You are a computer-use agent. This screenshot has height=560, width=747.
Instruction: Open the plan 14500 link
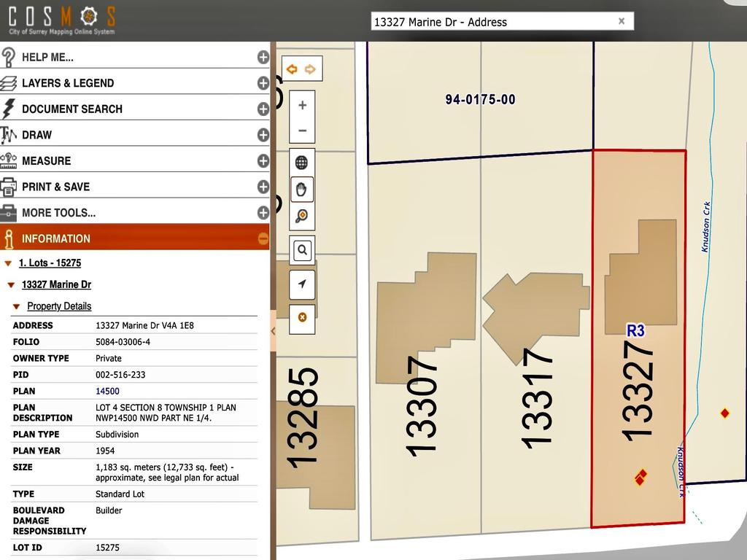click(x=108, y=392)
